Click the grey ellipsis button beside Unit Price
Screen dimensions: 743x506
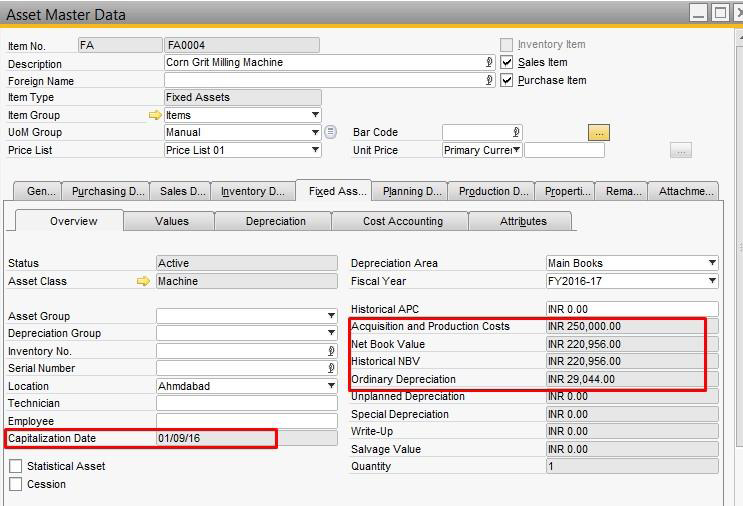pos(681,150)
